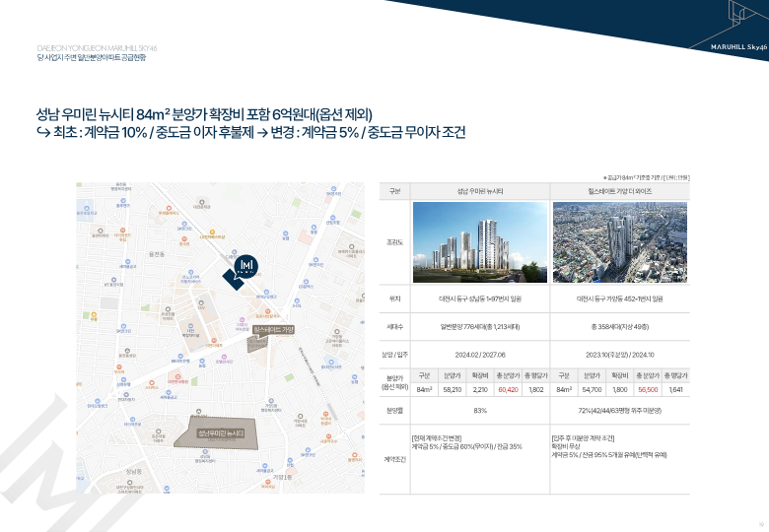Select the '성남 우미린 뉴시티' column header
769x532 pixels.
[x=480, y=191]
